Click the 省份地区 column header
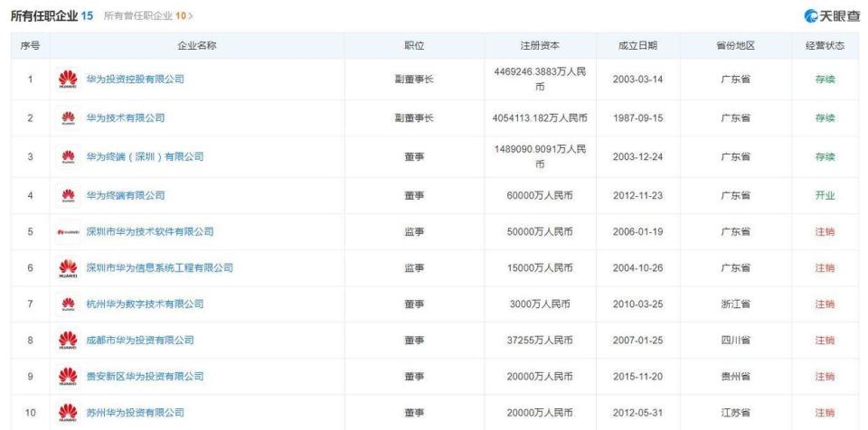 click(x=736, y=46)
